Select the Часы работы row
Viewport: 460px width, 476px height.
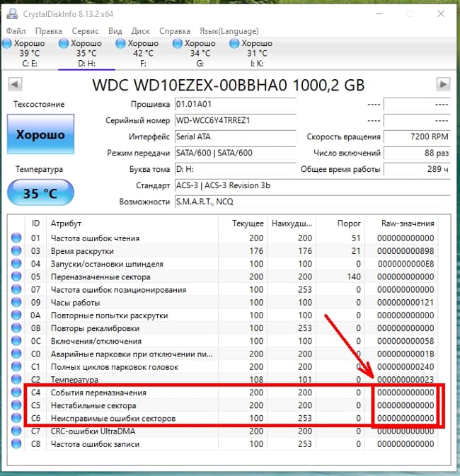[x=223, y=302]
